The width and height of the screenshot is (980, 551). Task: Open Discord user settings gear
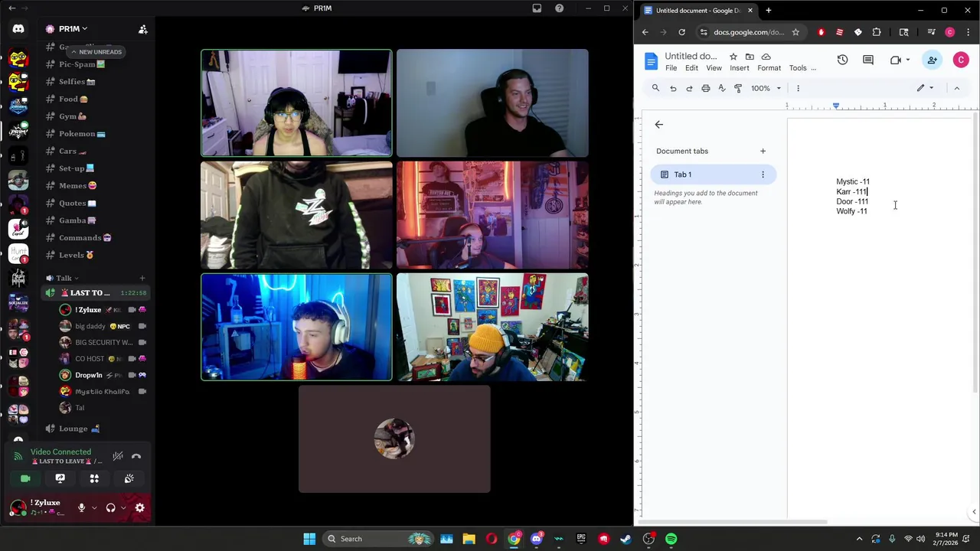coord(139,507)
